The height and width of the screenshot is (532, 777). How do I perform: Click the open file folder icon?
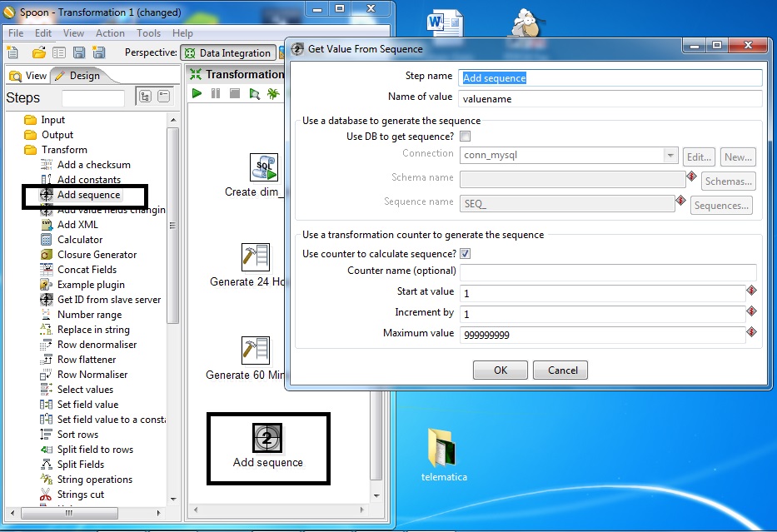coord(39,52)
